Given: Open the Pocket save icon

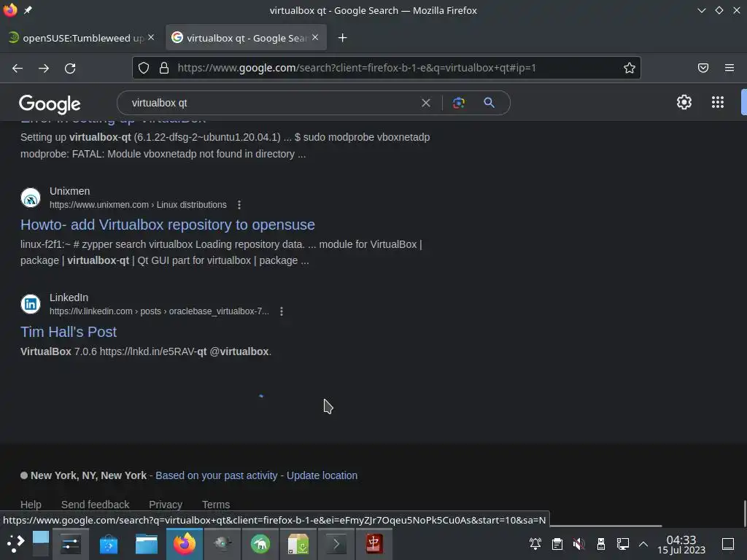Looking at the screenshot, I should tap(703, 68).
